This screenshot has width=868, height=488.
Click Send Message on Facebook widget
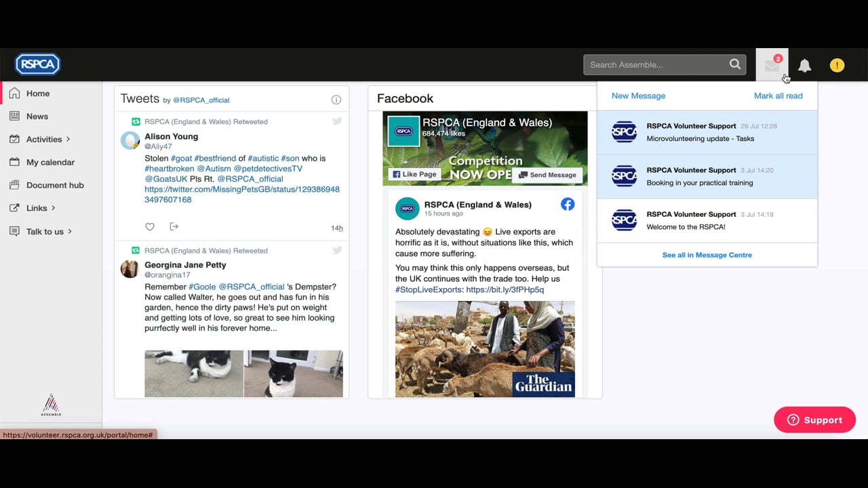[x=547, y=175]
